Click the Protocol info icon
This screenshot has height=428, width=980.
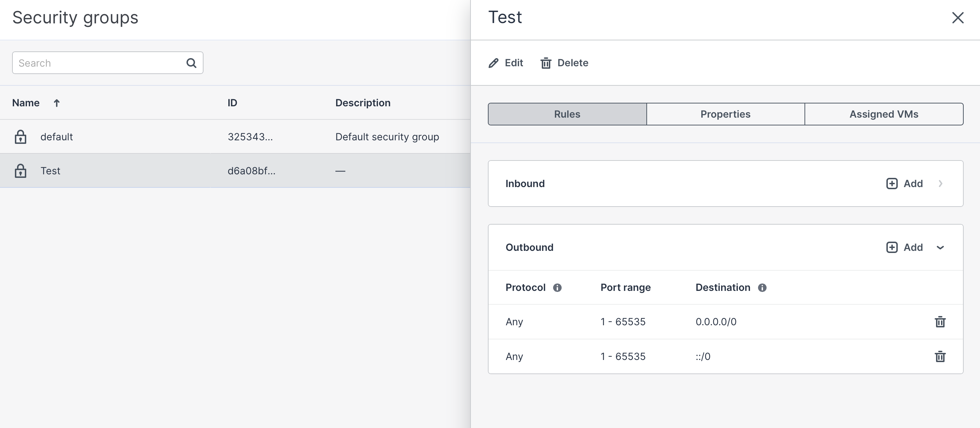coord(557,288)
